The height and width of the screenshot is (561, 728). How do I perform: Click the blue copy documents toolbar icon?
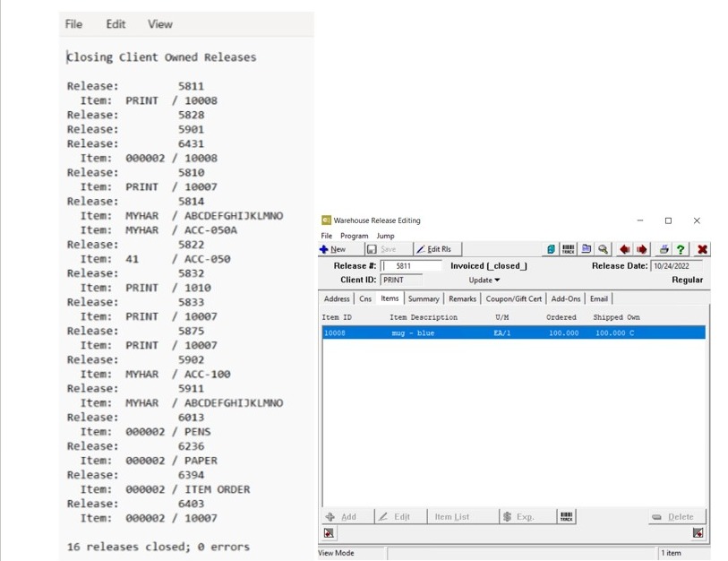(x=551, y=249)
